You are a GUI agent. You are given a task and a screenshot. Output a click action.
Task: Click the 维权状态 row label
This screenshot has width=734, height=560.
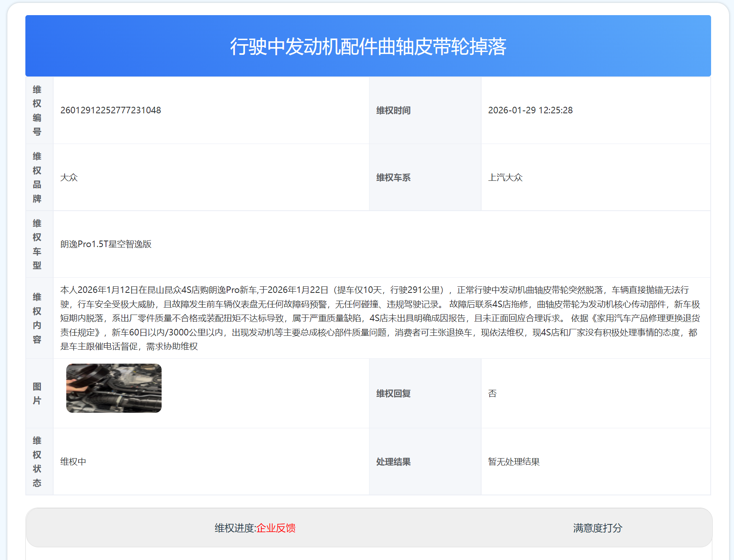(36, 461)
